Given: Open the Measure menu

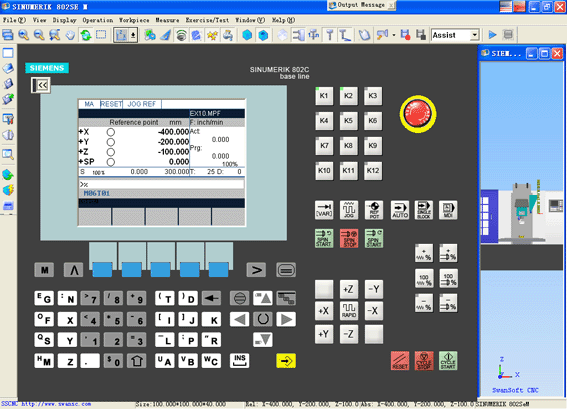Looking at the screenshot, I should tap(167, 20).
